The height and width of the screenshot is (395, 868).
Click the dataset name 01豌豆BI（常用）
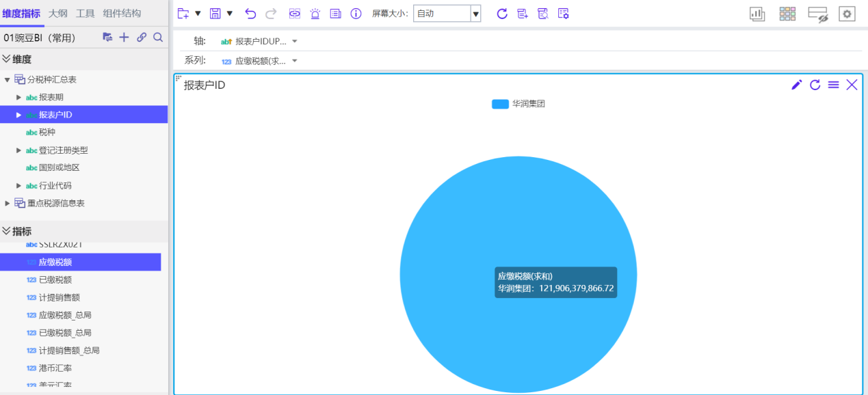pos(40,38)
